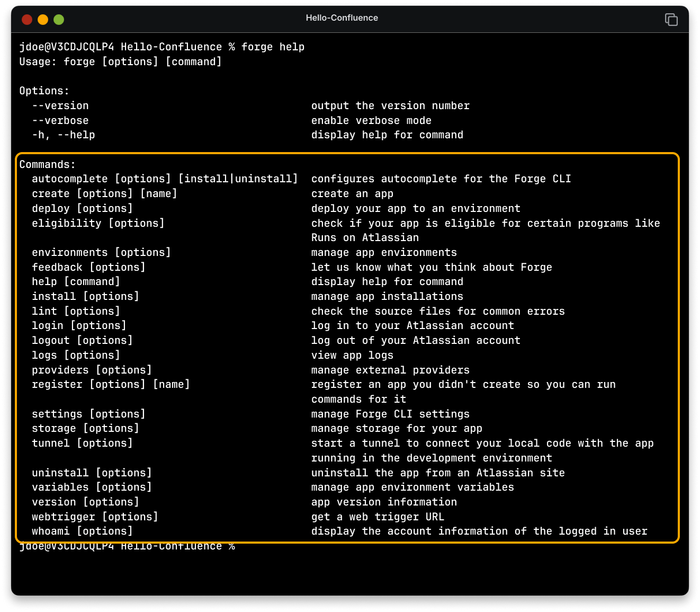Click 'log out of your Atlassian account'
The height and width of the screenshot is (612, 700).
tap(416, 340)
